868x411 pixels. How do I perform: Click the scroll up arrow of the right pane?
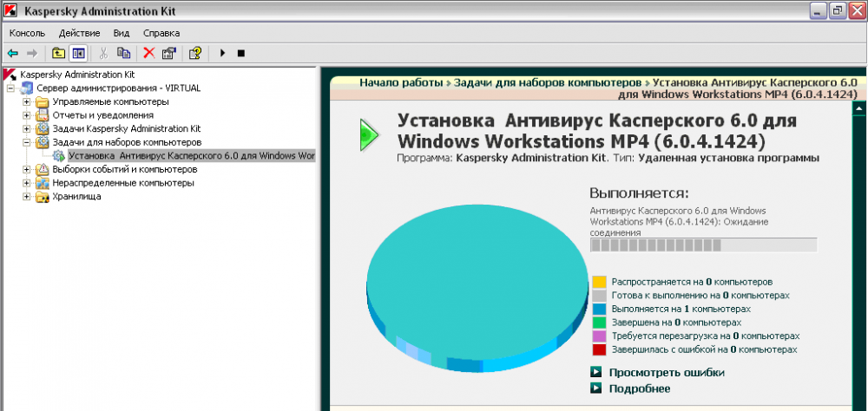coord(858,109)
